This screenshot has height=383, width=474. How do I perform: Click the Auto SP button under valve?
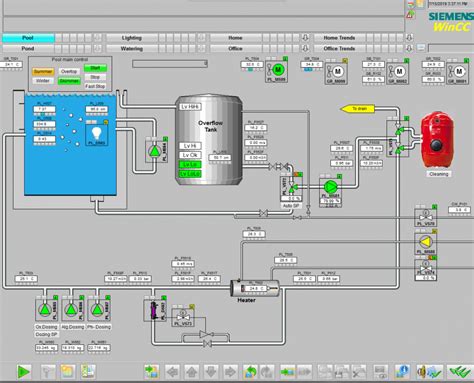[291, 206]
